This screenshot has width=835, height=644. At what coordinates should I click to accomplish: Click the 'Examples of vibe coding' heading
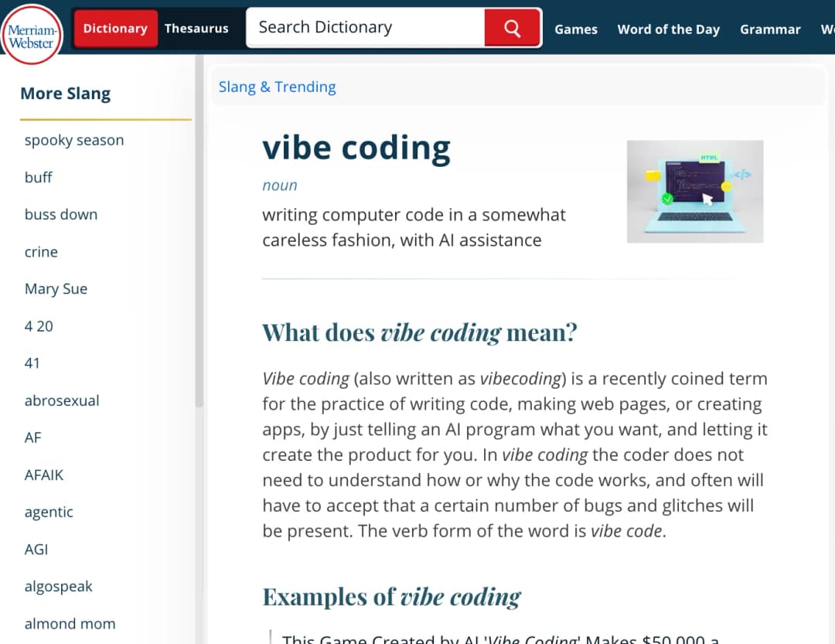tap(391, 597)
